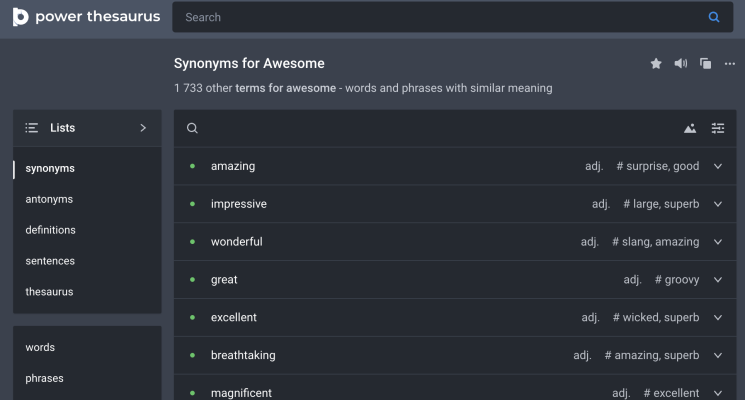Screen dimensions: 745x400
Task: Click the top Search input field
Action: (440, 17)
